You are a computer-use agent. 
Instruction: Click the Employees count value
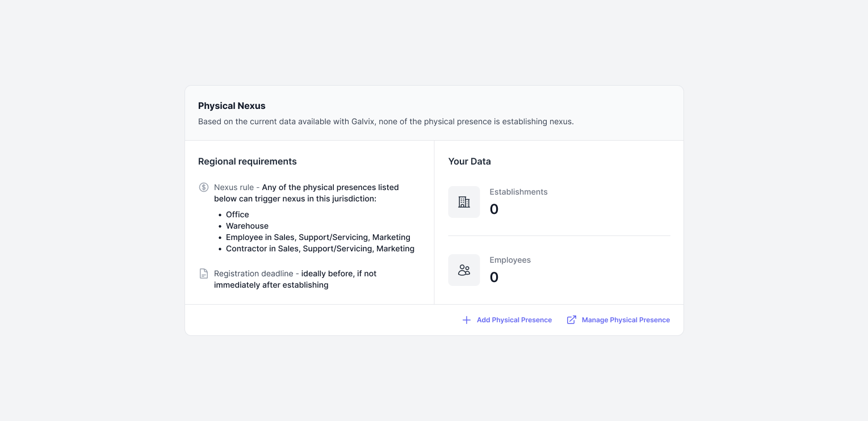point(494,277)
